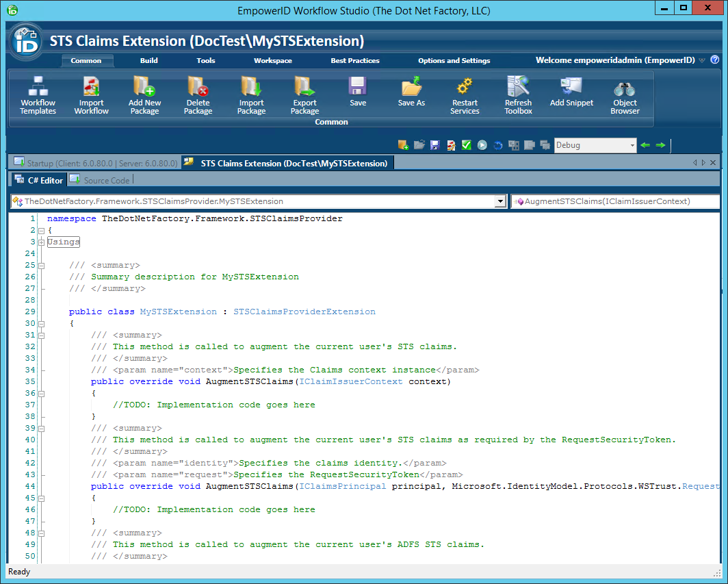Open the class selector dropdown showing MySTSExtension
Screen dimensions: 728x584
(502, 201)
